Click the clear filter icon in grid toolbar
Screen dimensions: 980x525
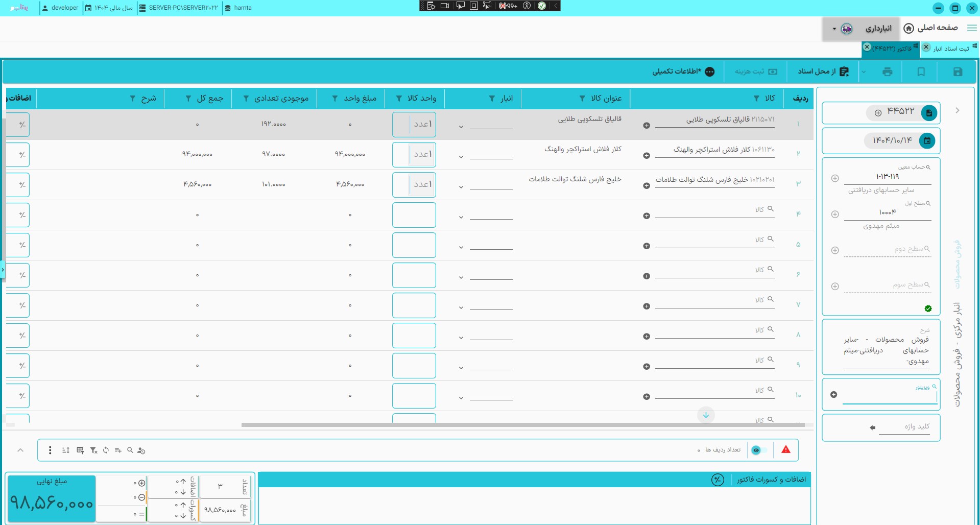[x=93, y=450]
